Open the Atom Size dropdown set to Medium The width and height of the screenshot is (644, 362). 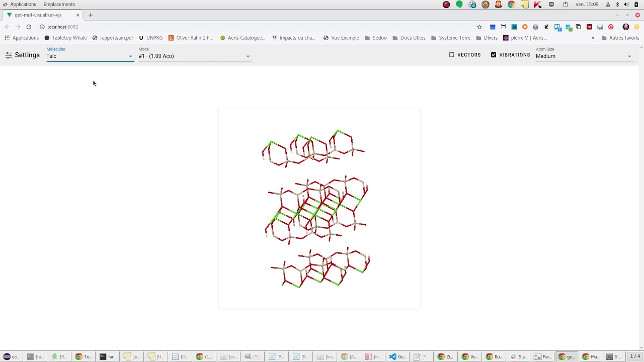(x=584, y=56)
